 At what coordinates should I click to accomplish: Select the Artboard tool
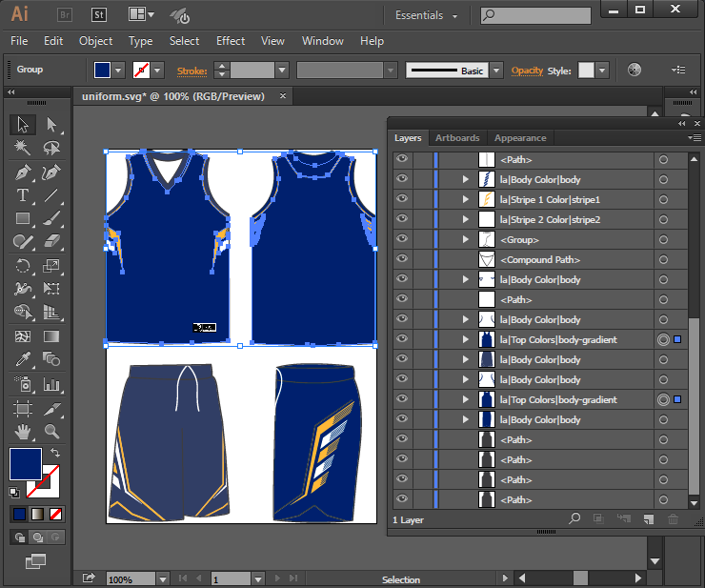click(x=23, y=409)
